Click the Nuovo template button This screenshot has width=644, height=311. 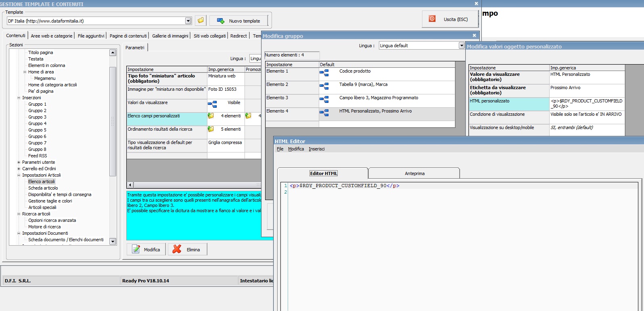click(x=238, y=21)
